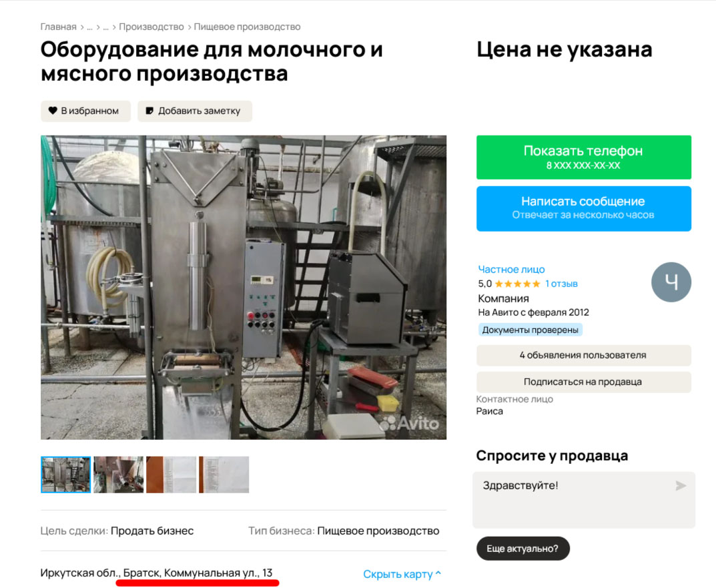This screenshot has height=588, width=716.
Task: Open 4 объявления пользователя
Action: click(x=583, y=356)
